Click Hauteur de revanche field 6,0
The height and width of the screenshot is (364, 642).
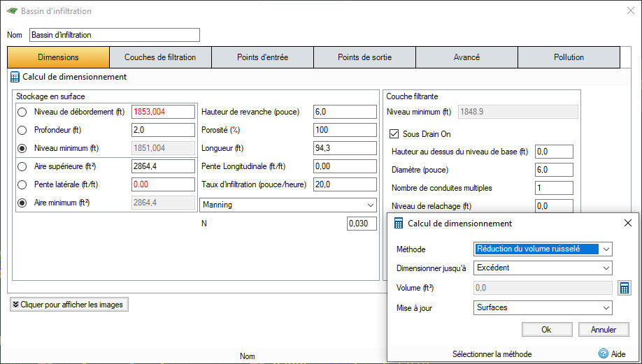(x=345, y=112)
